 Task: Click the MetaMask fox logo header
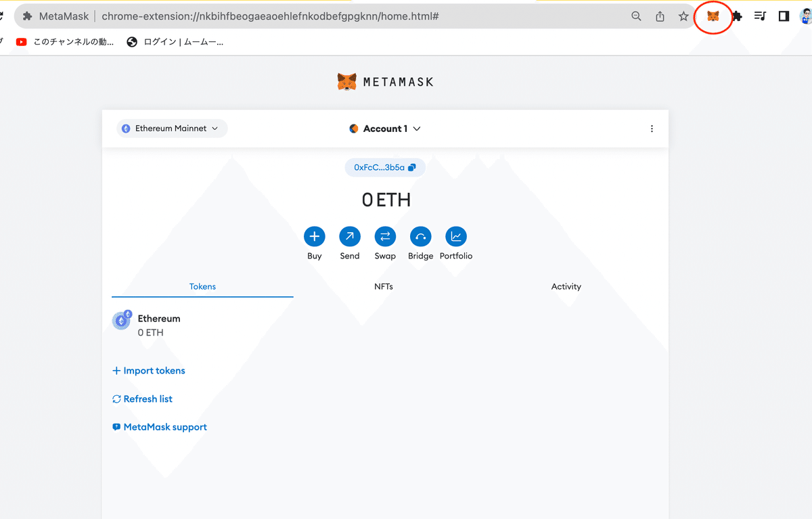(x=347, y=82)
